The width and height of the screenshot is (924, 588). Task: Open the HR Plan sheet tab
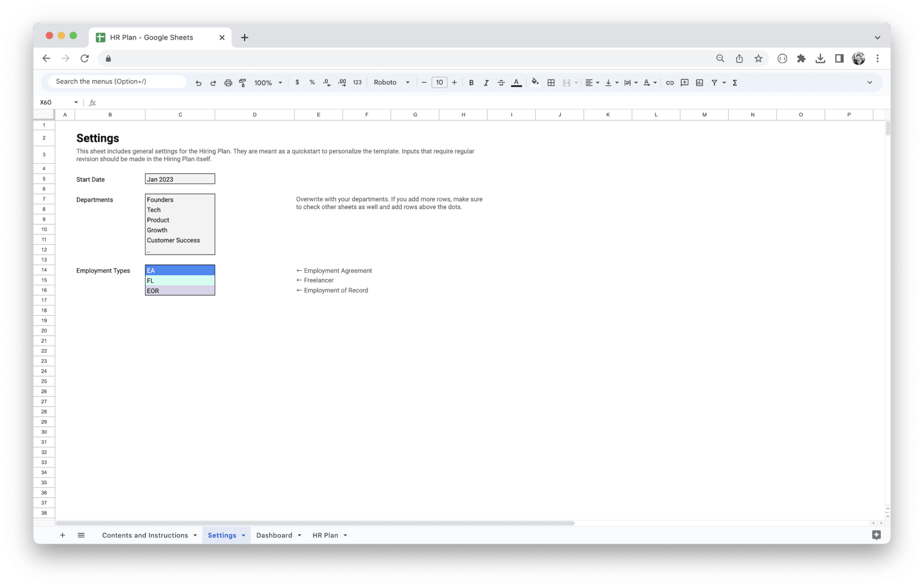click(x=326, y=535)
